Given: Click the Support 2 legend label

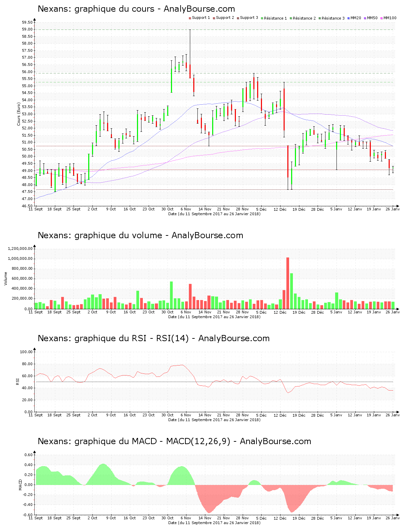Looking at the screenshot, I should tap(225, 18).
